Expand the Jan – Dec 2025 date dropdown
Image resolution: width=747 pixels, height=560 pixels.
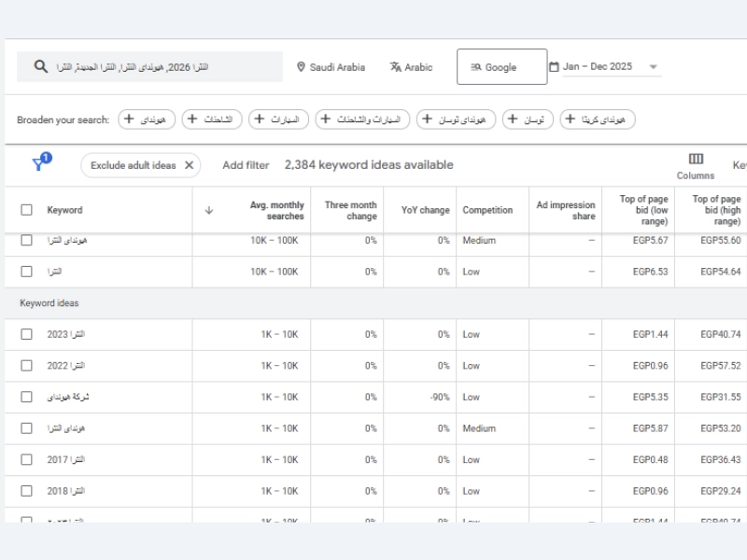click(x=653, y=67)
